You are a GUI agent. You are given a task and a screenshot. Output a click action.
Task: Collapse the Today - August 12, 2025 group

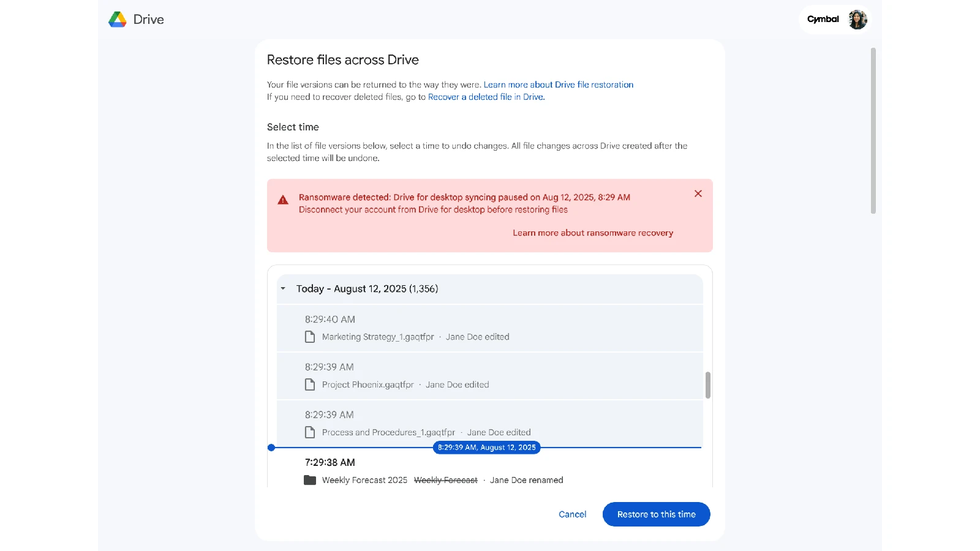coord(283,288)
